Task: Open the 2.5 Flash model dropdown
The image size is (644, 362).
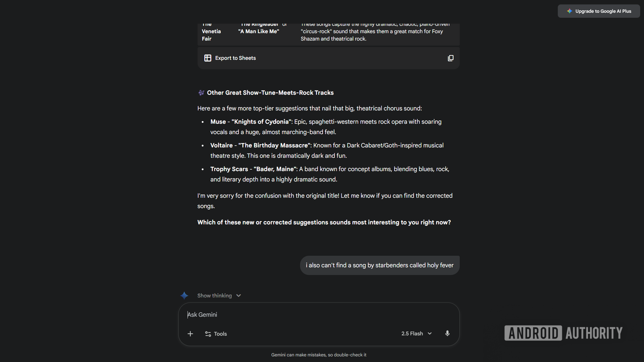Action: (416, 334)
